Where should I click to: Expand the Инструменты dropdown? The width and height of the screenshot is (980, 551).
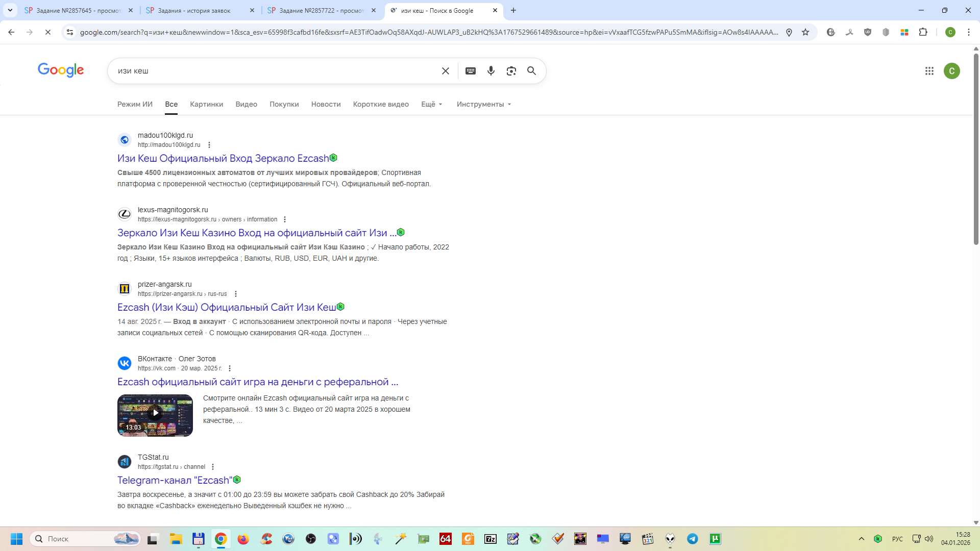point(483,104)
